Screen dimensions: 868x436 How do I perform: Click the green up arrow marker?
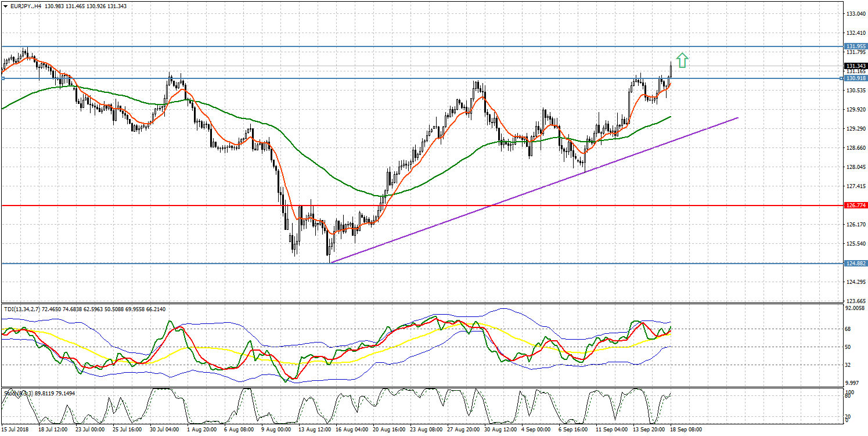tap(682, 60)
